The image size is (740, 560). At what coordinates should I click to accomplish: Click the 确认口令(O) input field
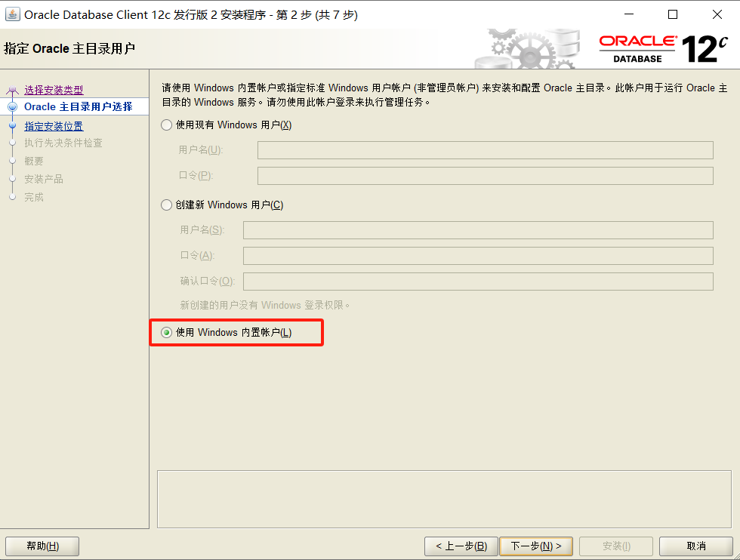click(478, 282)
